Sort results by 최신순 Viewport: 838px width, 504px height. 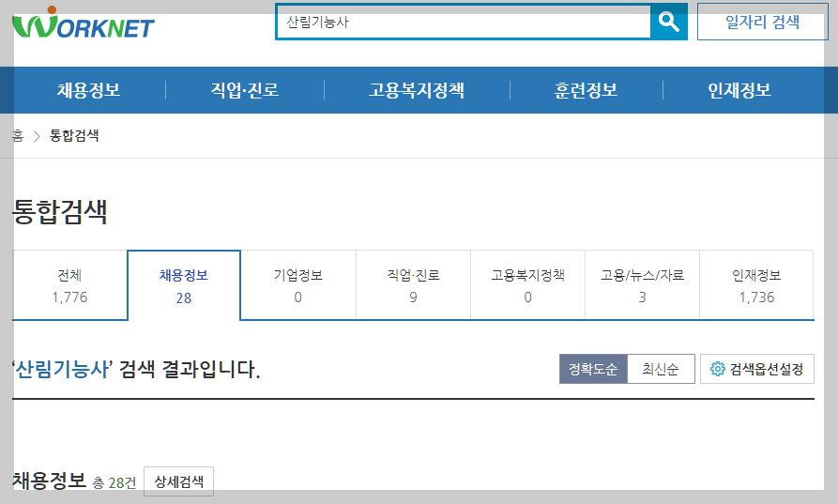(661, 369)
